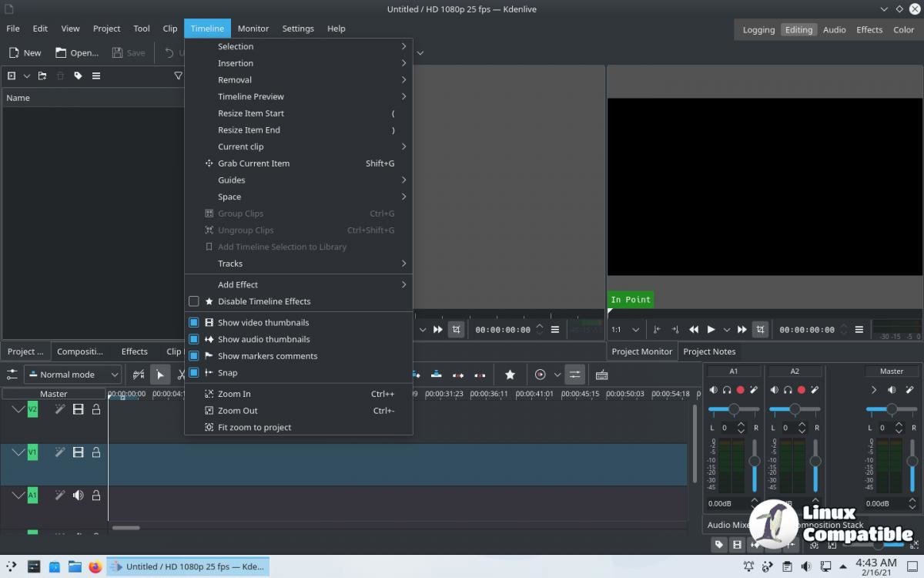
Task: Open the Normal mode dropdown
Action: (x=72, y=375)
